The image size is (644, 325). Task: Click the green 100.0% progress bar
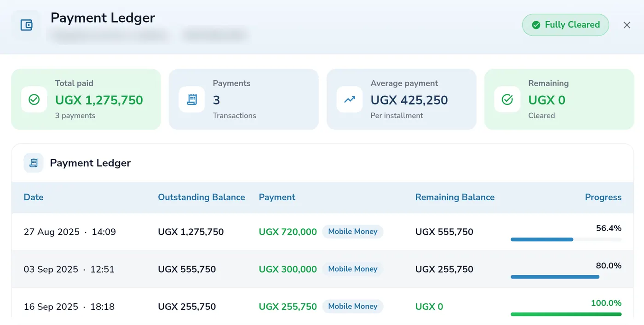click(566, 314)
